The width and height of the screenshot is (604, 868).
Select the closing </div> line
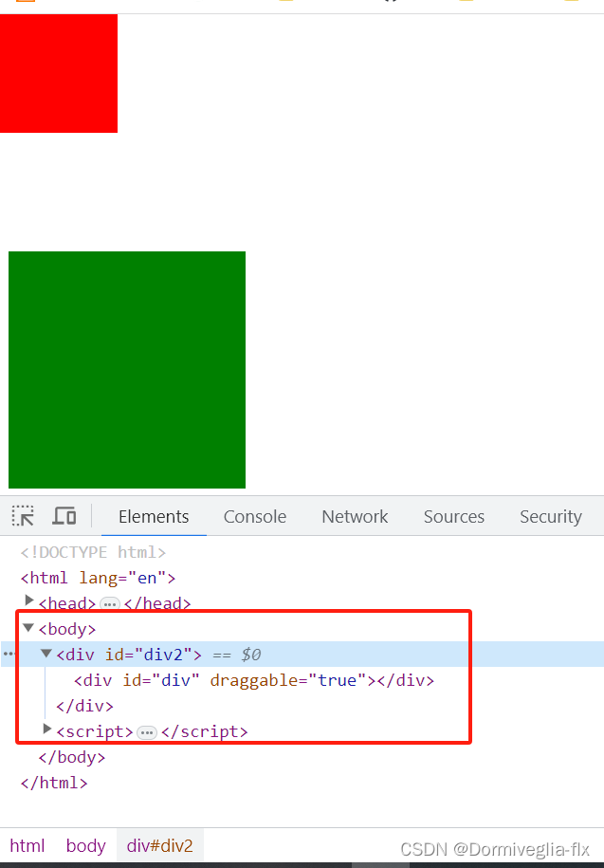84,706
